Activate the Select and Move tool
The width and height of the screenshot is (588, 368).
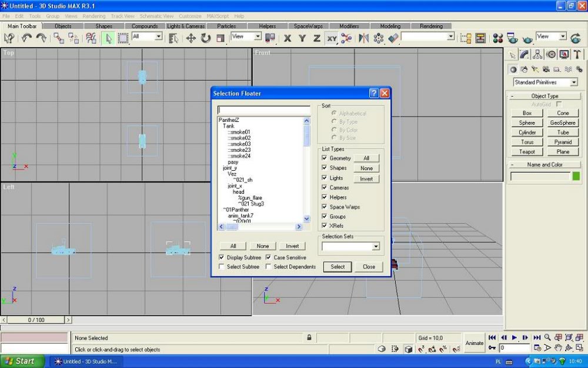tap(191, 38)
